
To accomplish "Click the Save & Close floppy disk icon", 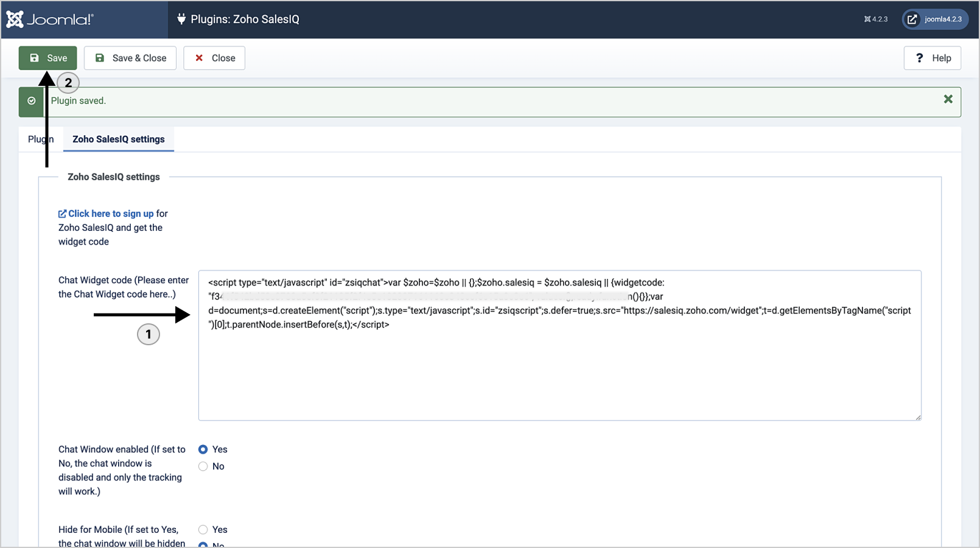I will tap(100, 58).
